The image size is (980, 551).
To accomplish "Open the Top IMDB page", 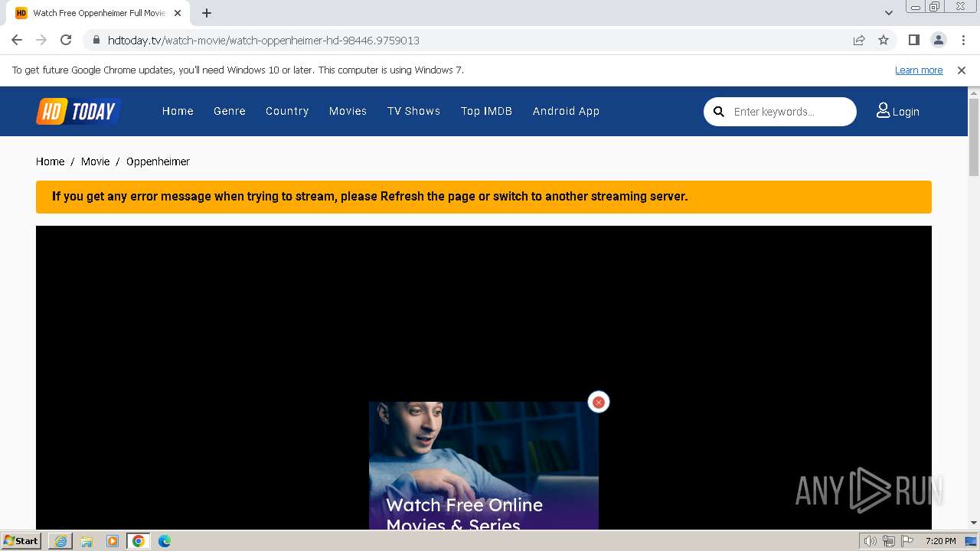I will point(486,111).
